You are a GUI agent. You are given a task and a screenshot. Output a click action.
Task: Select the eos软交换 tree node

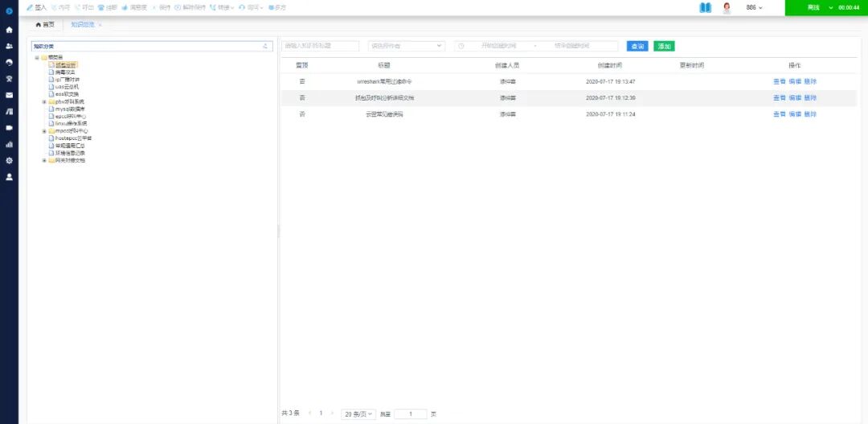click(x=67, y=94)
